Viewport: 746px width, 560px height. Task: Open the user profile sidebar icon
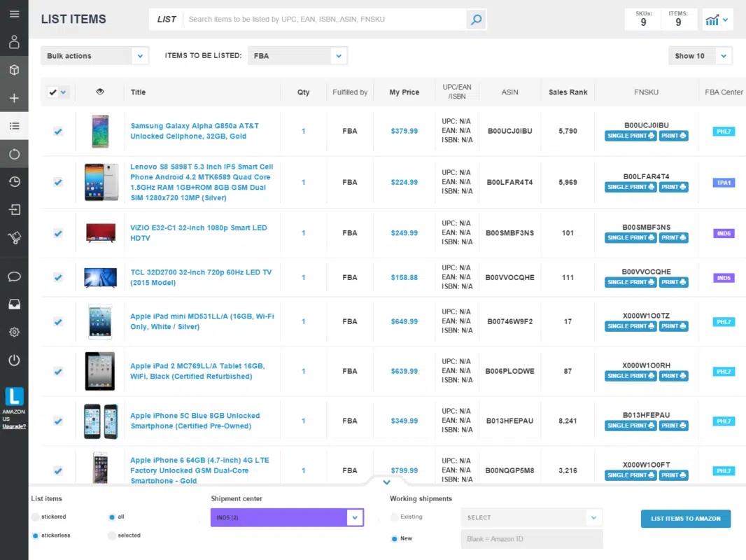14,42
